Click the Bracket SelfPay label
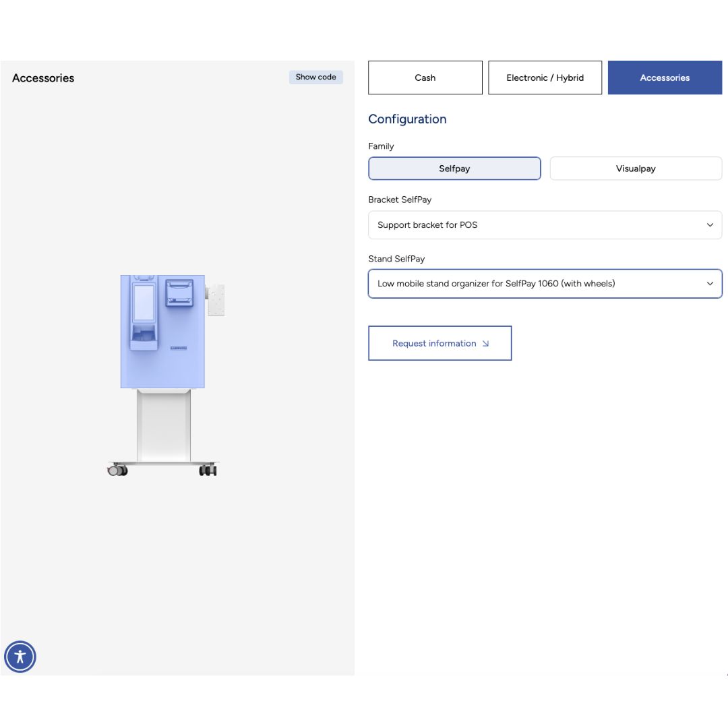Viewport: 728px width, 728px height. [x=400, y=200]
